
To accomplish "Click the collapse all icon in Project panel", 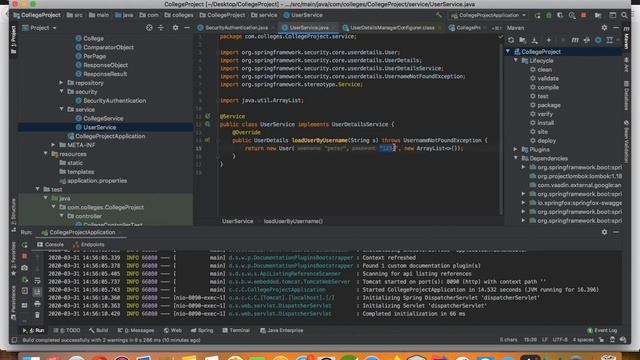I will 161,28.
